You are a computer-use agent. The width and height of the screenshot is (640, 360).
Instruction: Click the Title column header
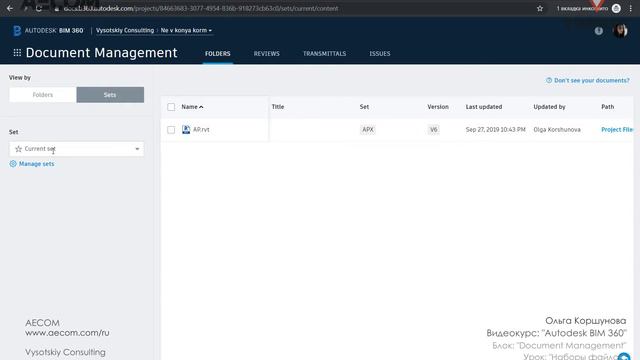click(278, 107)
